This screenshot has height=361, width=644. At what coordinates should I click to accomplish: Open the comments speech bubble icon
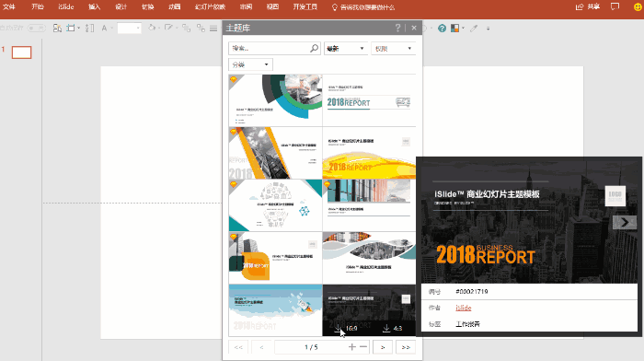(615, 7)
